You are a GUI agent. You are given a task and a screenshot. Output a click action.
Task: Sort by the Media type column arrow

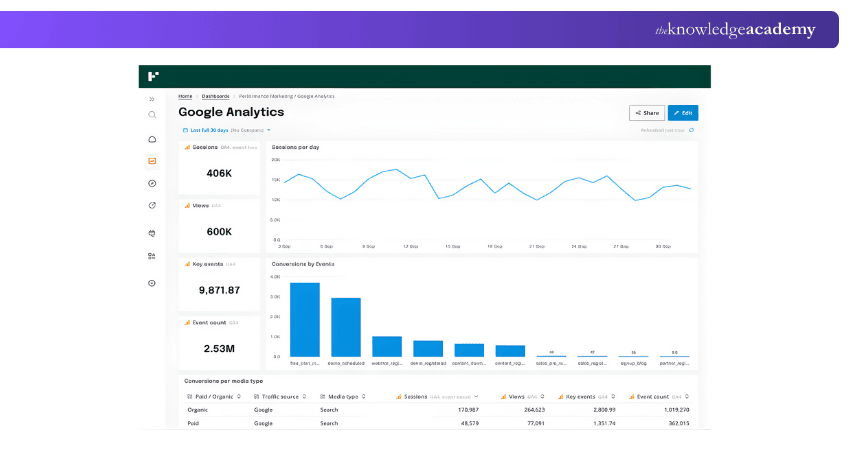363,397
